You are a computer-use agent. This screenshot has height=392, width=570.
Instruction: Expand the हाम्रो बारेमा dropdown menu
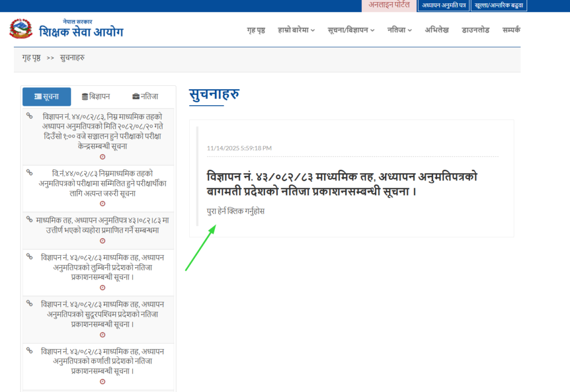[296, 30]
